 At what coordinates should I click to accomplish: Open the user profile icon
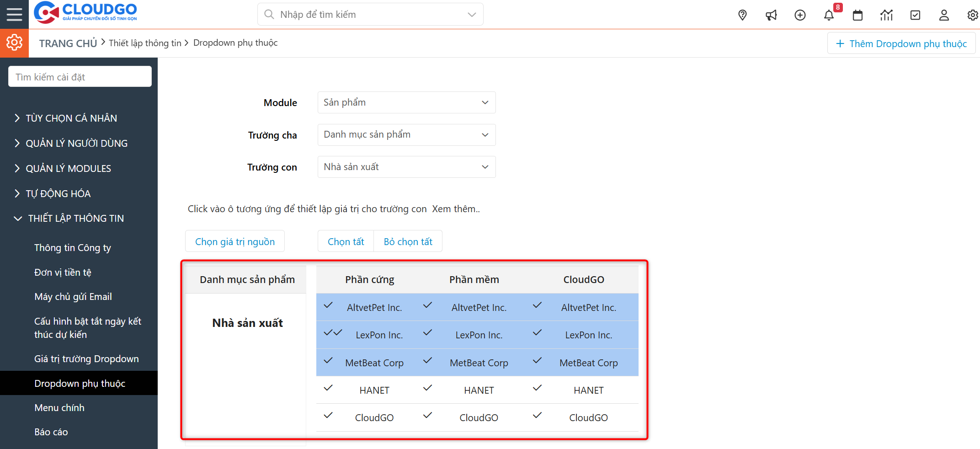944,15
